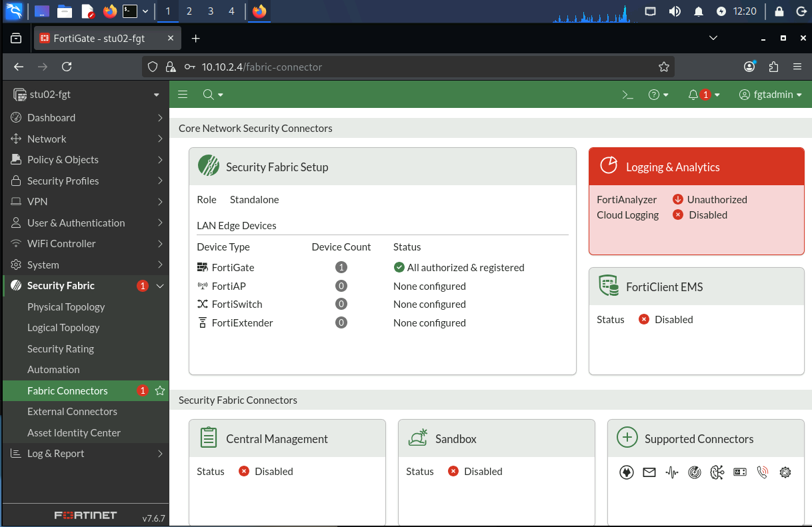Click FortiClient EMS Disabled status icon
The width and height of the screenshot is (812, 527).
[644, 319]
